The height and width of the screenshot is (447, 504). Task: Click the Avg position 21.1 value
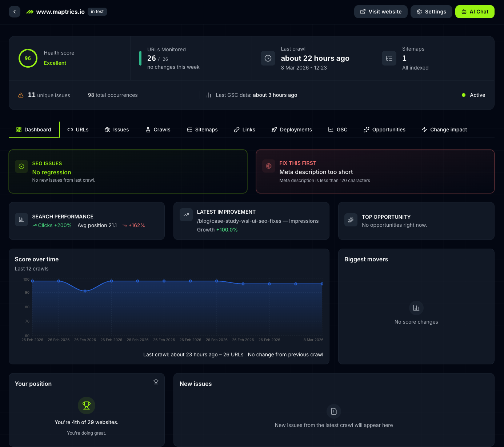click(x=97, y=225)
